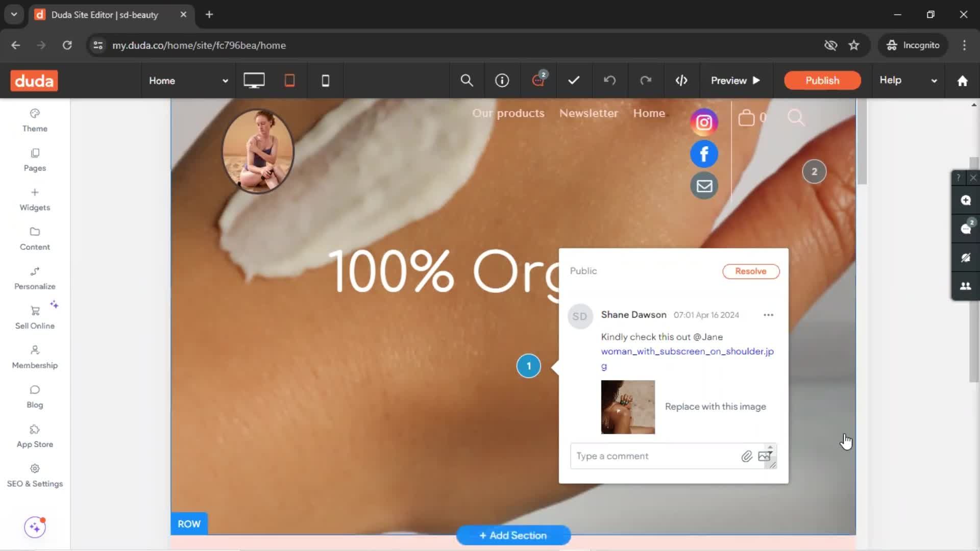Open developer mode code icon
The height and width of the screenshot is (551, 980).
(681, 81)
